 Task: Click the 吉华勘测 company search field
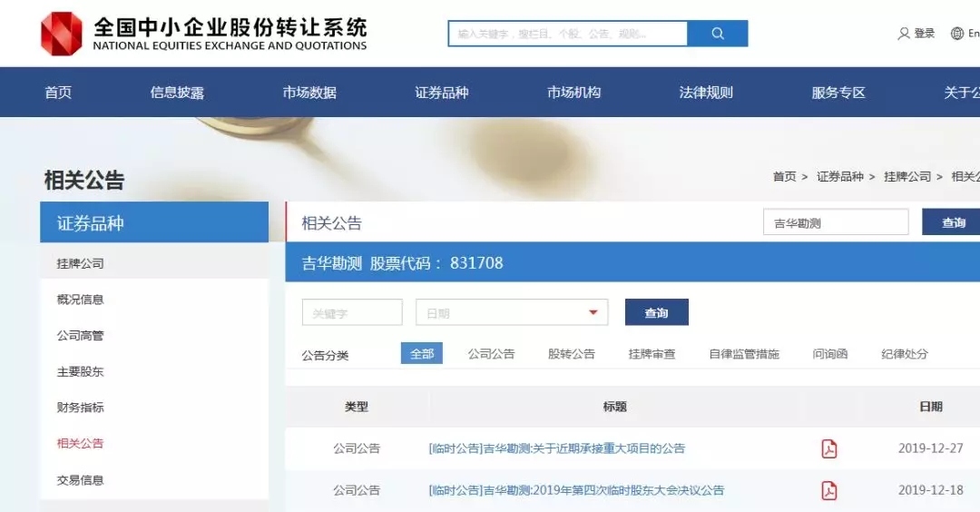tap(836, 222)
